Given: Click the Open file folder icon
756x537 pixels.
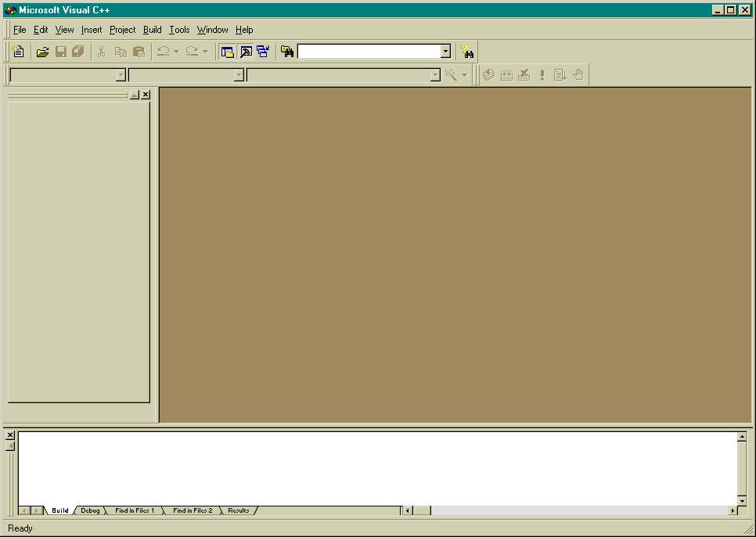Looking at the screenshot, I should pyautogui.click(x=42, y=52).
